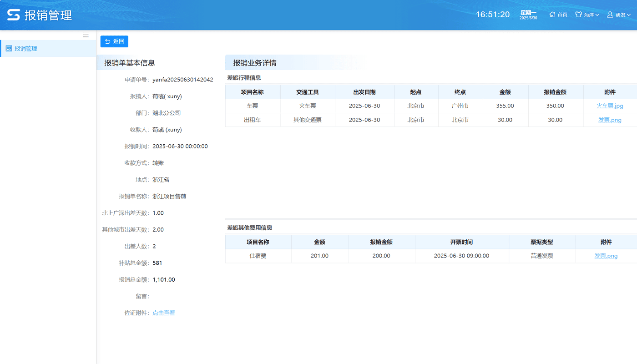Open 发票.png attachment for 住宿费 row

606,256
